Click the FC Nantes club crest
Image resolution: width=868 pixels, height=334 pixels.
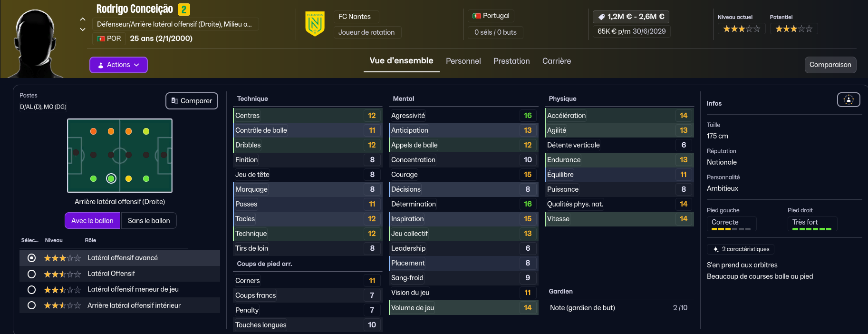(x=315, y=24)
